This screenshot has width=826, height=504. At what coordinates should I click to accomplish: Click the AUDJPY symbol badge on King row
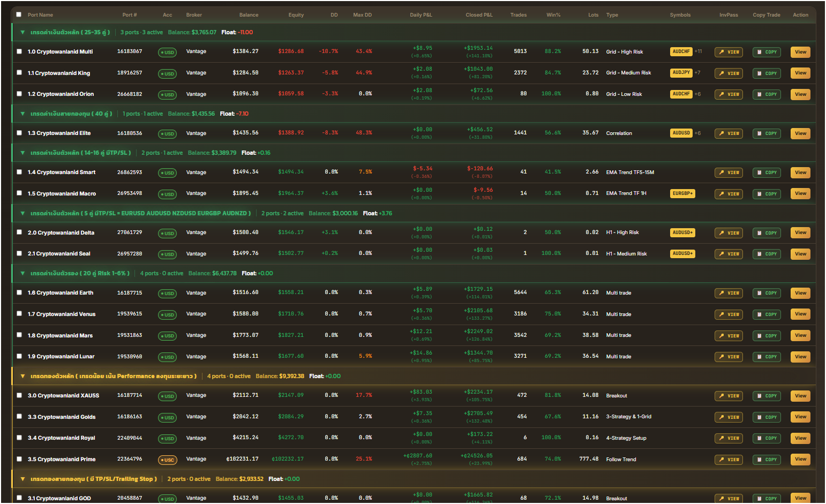[x=681, y=73]
